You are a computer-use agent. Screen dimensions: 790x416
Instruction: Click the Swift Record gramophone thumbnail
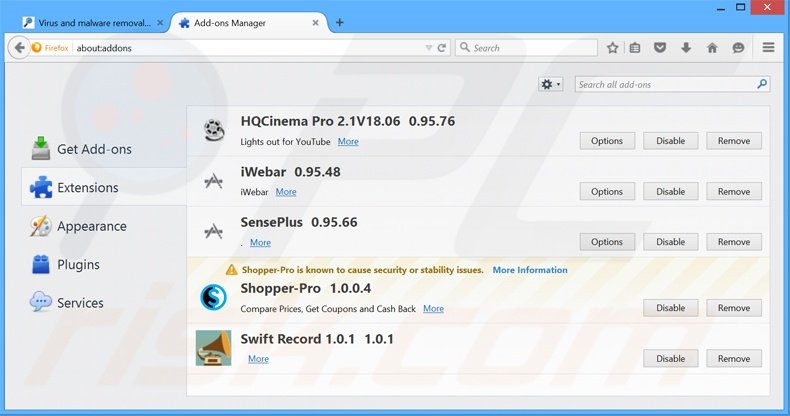(x=214, y=348)
